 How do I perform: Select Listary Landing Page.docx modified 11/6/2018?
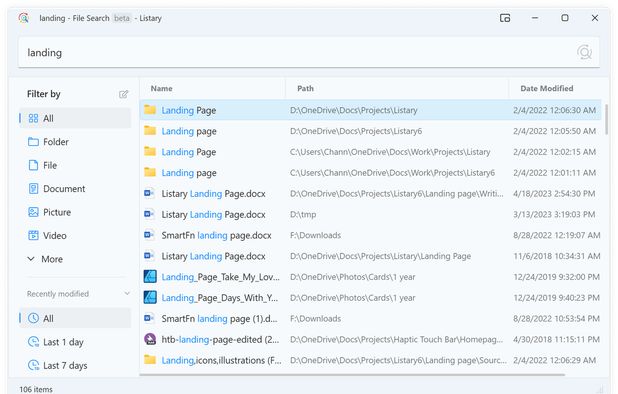pos(370,256)
